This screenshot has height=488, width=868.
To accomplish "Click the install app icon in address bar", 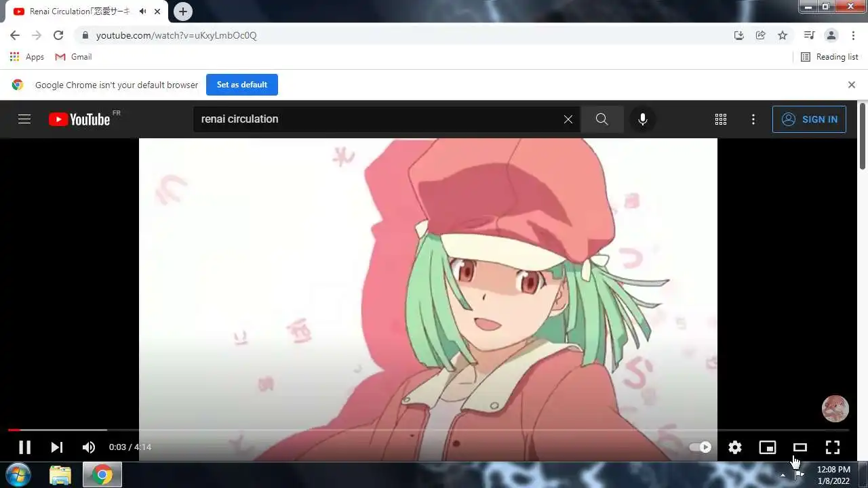I will point(739,35).
